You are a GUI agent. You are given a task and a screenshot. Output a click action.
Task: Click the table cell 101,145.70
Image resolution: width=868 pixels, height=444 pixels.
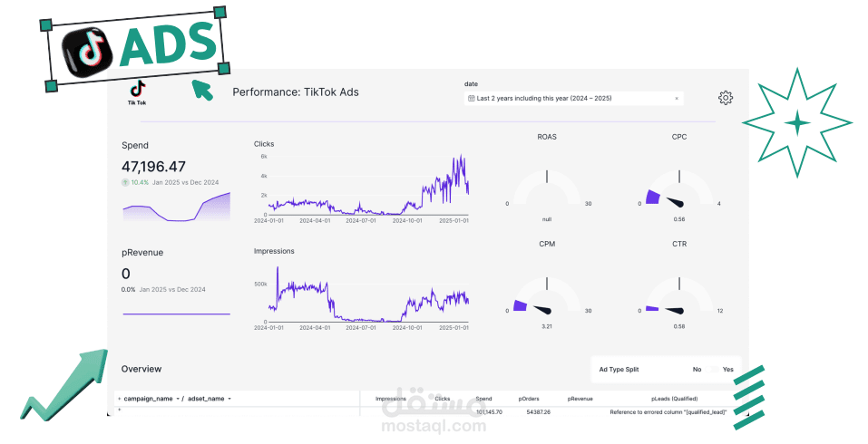(490, 412)
